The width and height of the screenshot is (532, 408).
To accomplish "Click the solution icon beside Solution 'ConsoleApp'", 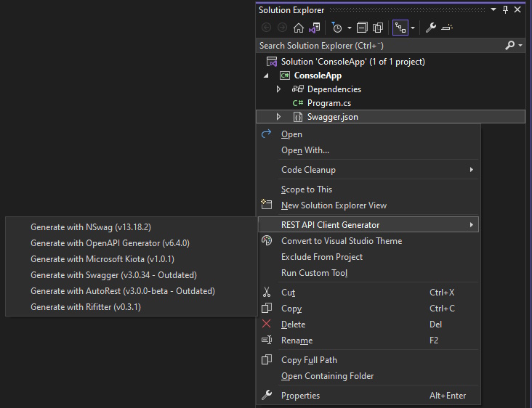I will tap(272, 62).
